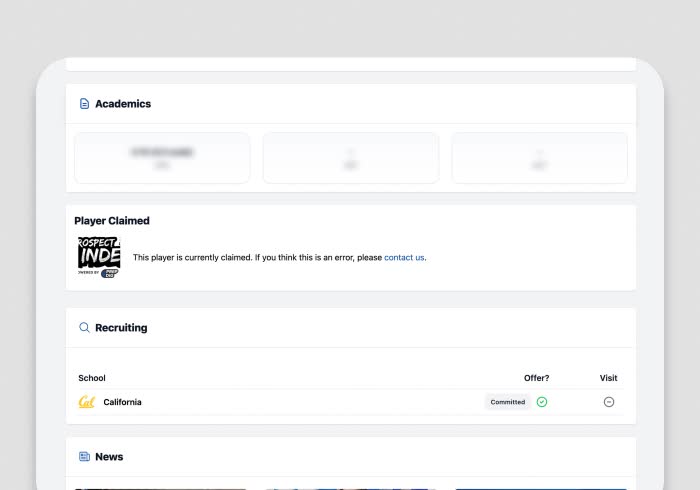The image size is (700, 490).
Task: Click the News newspaper icon
Action: [x=84, y=457]
